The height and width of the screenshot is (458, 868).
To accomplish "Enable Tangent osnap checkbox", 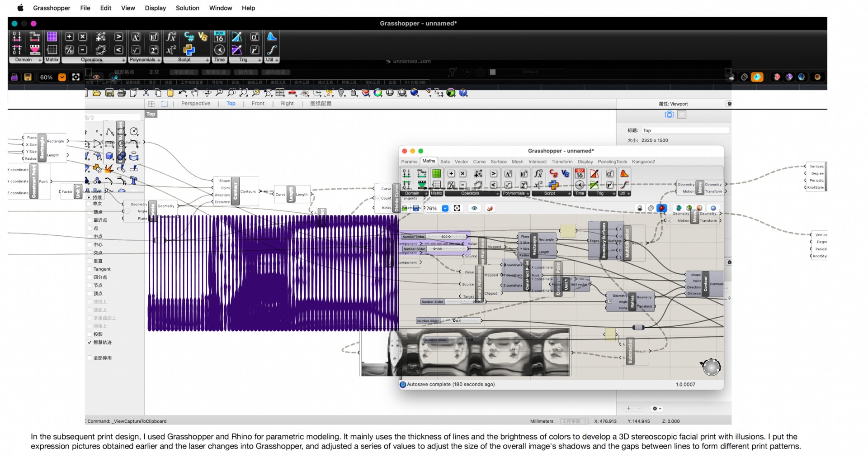I will click(x=90, y=269).
